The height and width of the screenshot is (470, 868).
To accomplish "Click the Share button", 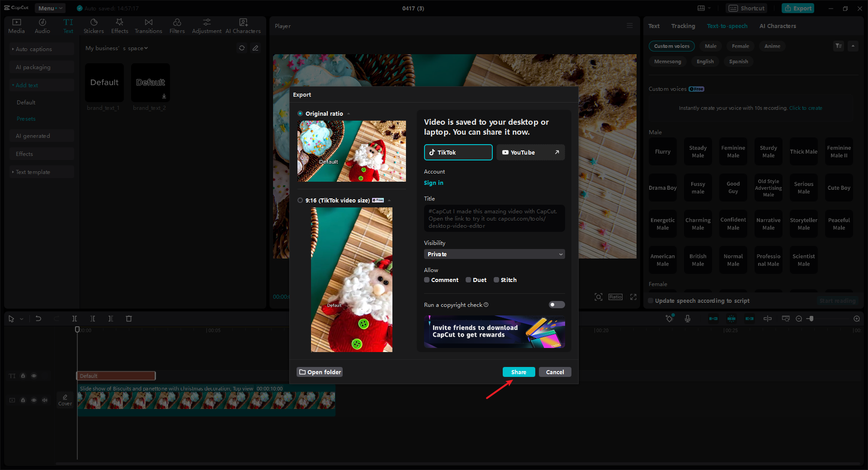I will [x=519, y=372].
